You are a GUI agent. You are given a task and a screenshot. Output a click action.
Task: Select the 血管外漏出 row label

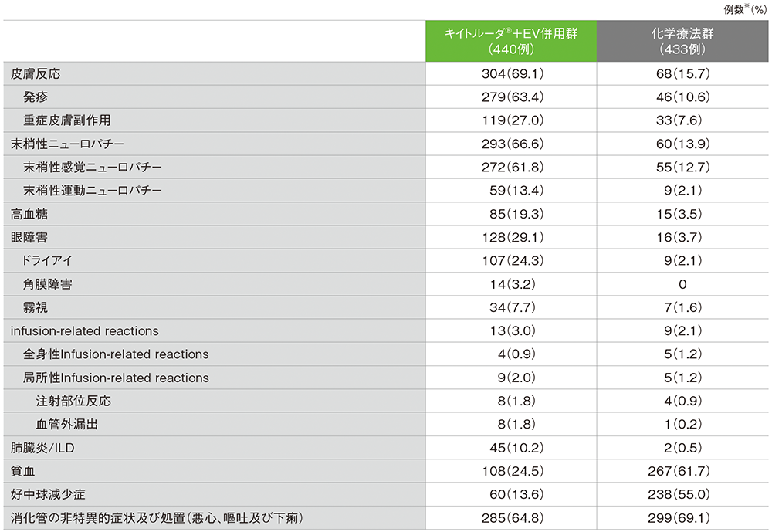pos(67,424)
